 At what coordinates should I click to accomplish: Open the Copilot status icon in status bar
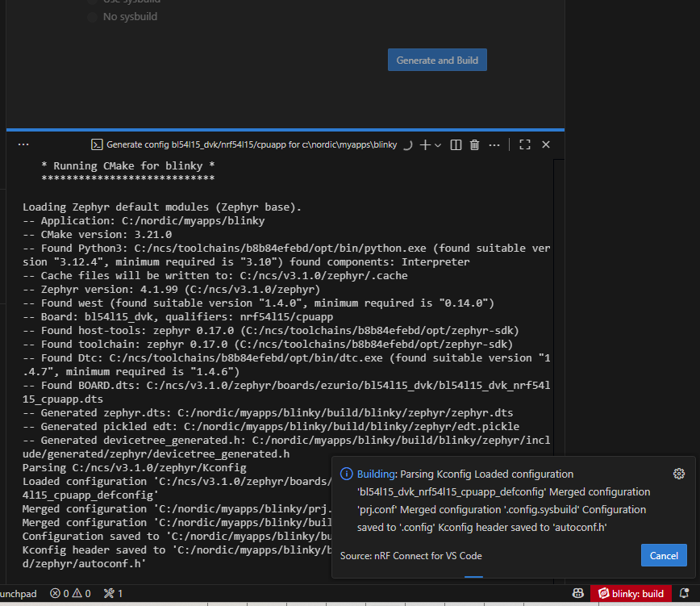(x=577, y=594)
